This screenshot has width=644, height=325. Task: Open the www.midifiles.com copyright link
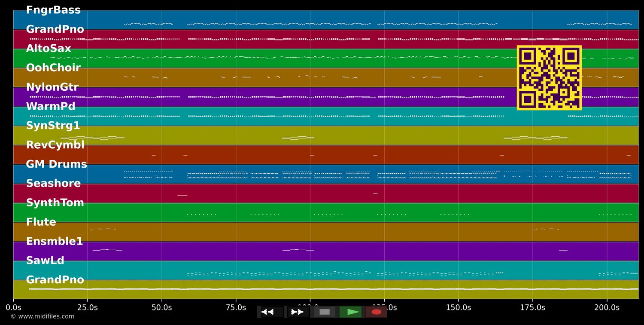tap(42, 316)
